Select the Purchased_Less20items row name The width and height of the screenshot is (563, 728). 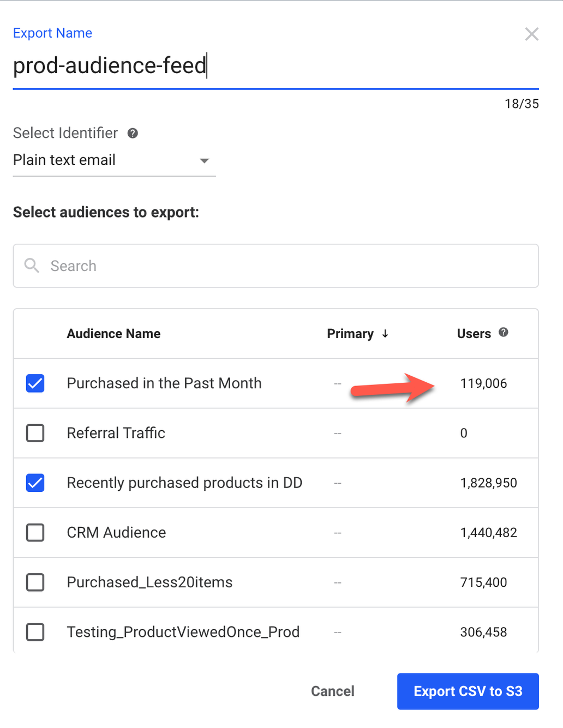(x=149, y=582)
